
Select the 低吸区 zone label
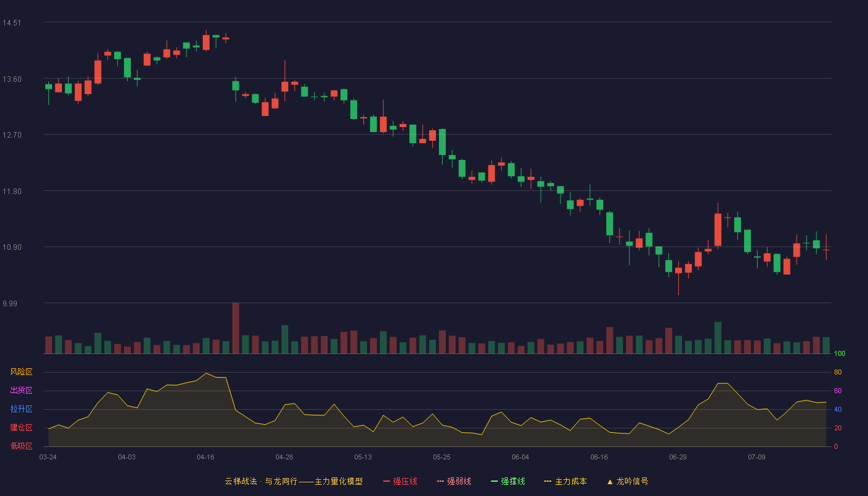21,446
